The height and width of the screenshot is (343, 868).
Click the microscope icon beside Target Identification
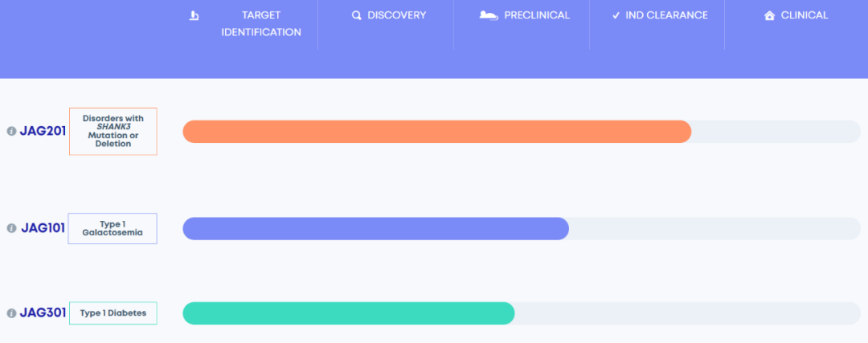[194, 15]
